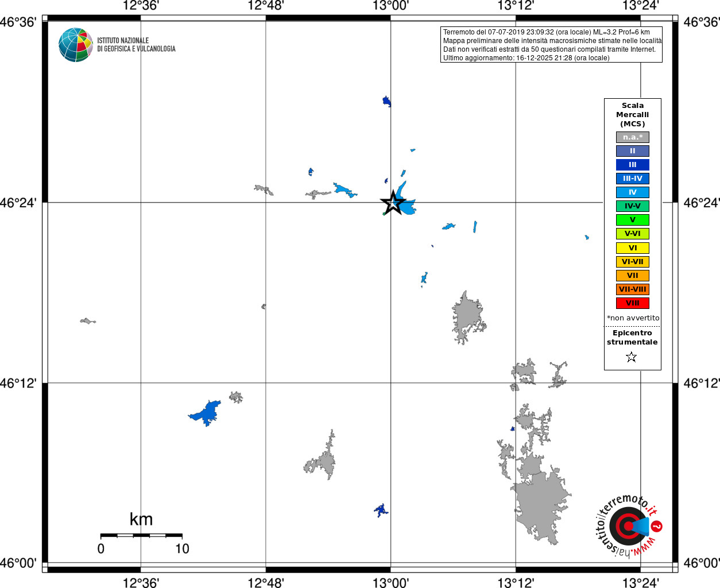Screen dimensions: 720x588
Task: Click the *non avvertito footnote
Action: 633,318
